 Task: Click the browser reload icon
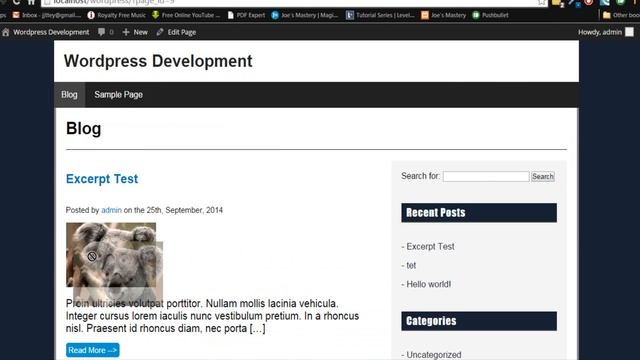[x=16, y=2]
